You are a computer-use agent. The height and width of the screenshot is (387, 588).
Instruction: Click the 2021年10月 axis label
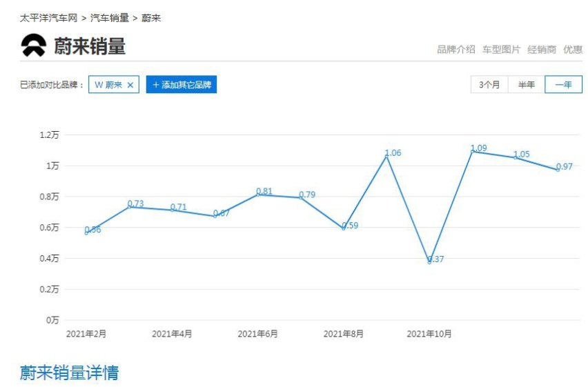[429, 333]
